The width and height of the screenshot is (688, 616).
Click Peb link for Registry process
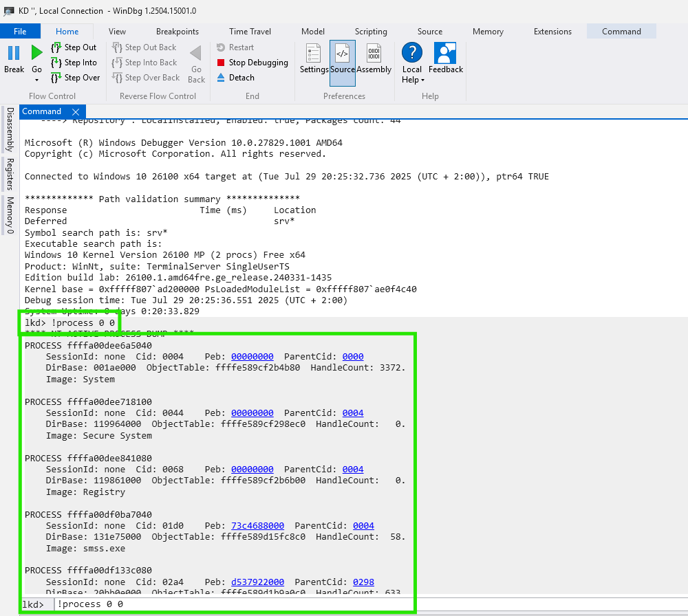click(x=252, y=469)
